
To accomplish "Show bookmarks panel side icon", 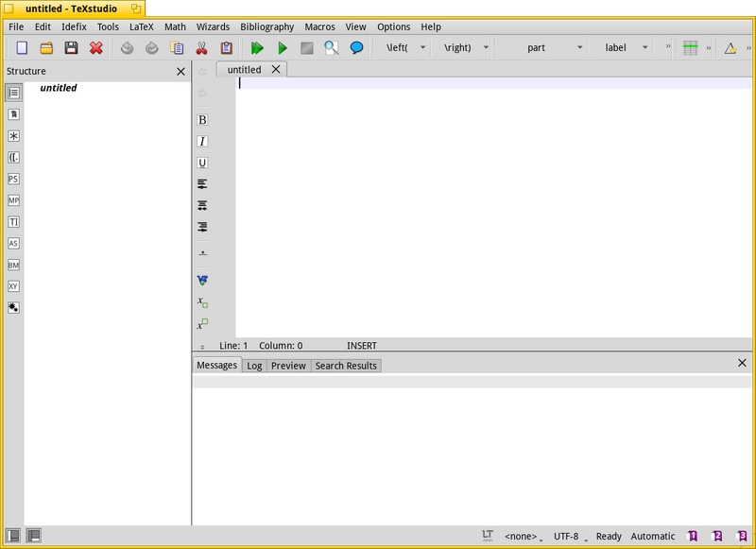I will tap(13, 114).
